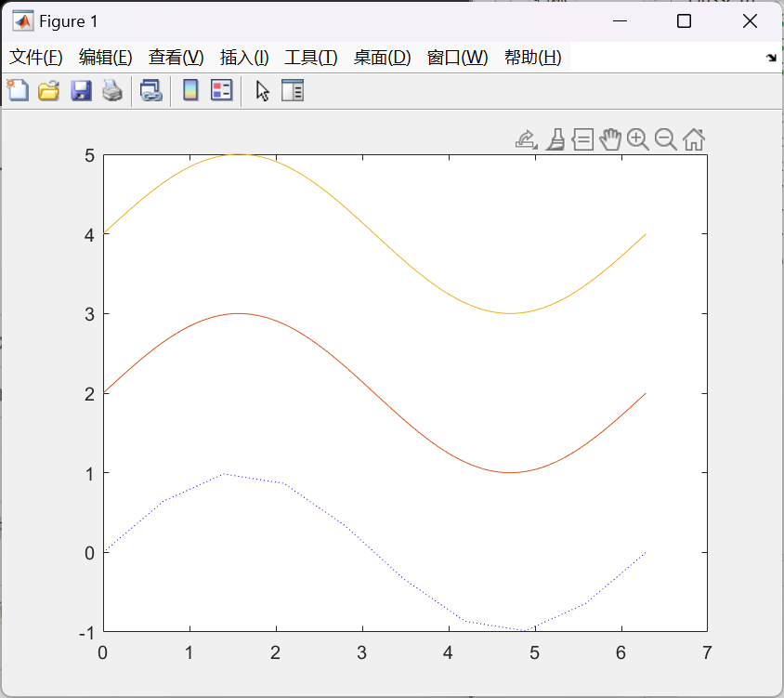Open a file using the folder icon
Image resolution: width=784 pixels, height=698 pixels.
click(x=48, y=90)
